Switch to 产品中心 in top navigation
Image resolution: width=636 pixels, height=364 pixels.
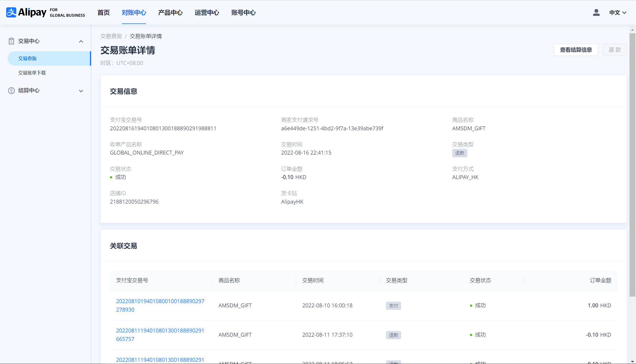click(170, 12)
